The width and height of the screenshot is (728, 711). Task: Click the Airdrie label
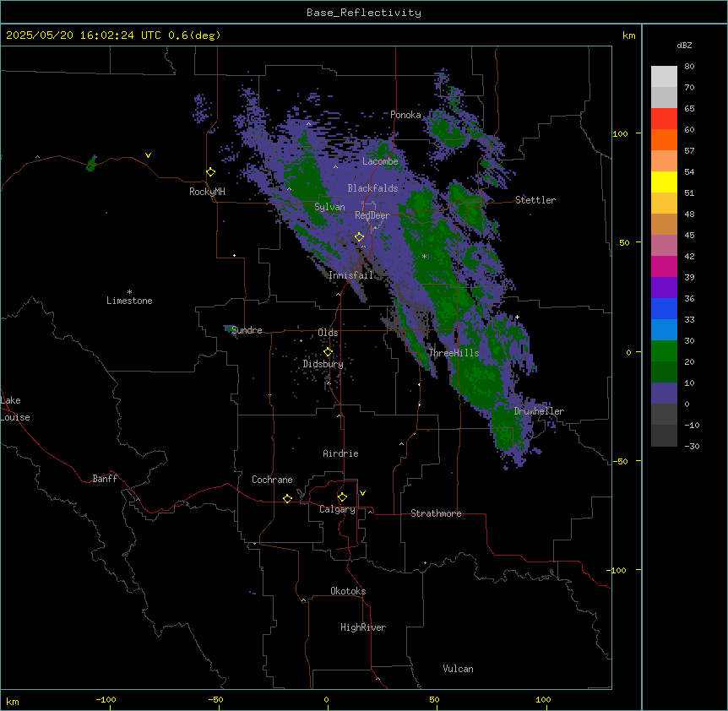[x=341, y=453]
